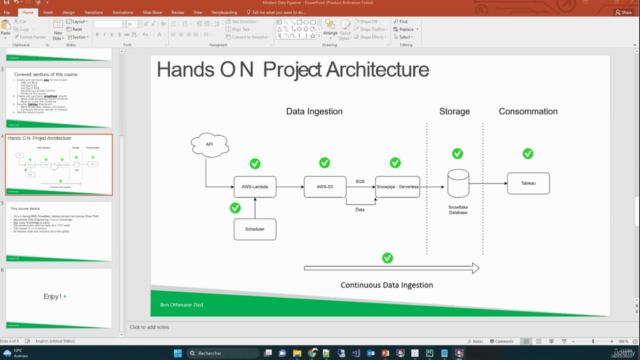Open Quick Styles in Drawing group
The height and width of the screenshot is (360, 640).
point(345,29)
